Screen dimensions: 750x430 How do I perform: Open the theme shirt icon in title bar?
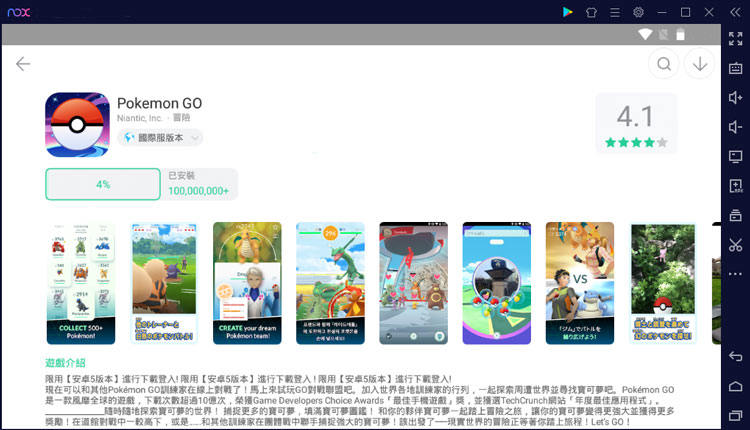(x=591, y=12)
